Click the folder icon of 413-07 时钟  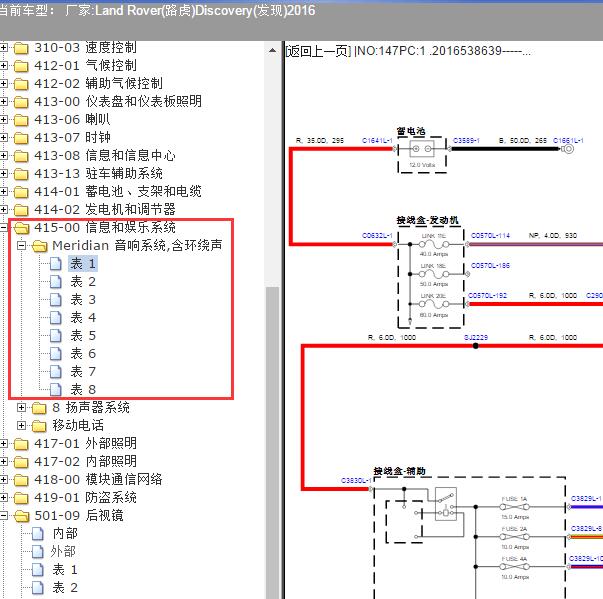(21, 138)
